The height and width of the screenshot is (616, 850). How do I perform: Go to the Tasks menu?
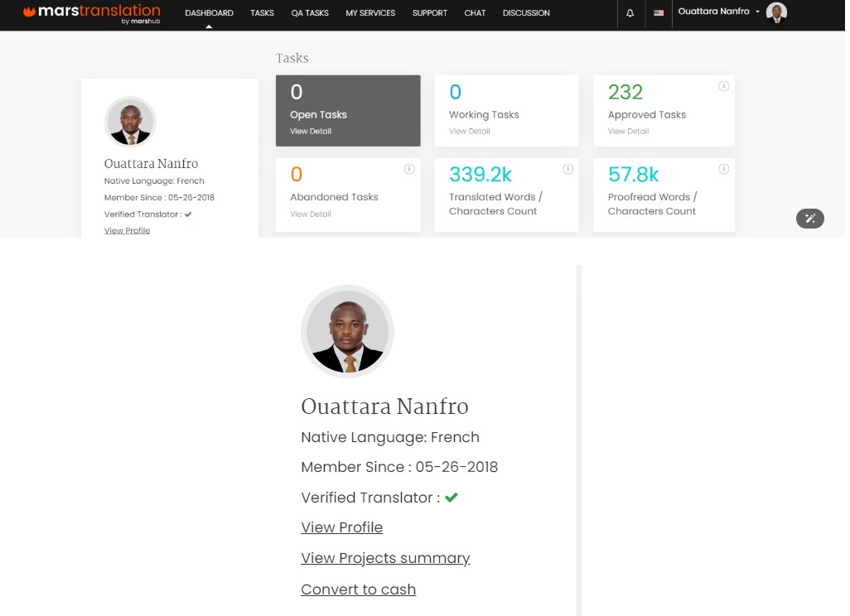(263, 13)
